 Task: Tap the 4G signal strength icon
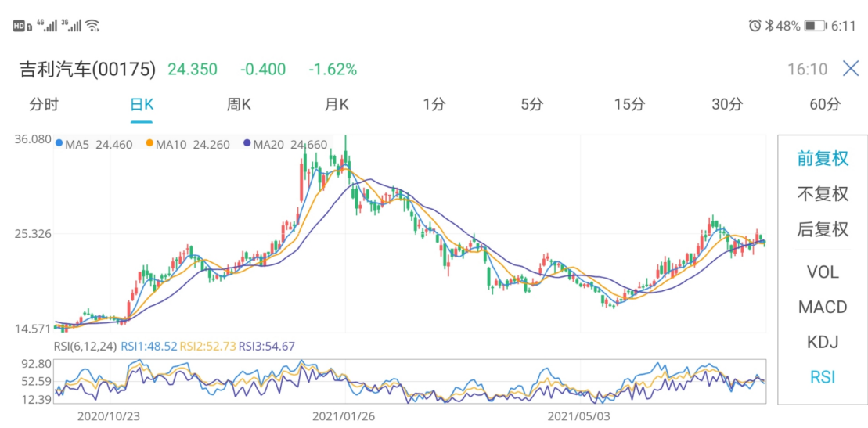(x=46, y=25)
